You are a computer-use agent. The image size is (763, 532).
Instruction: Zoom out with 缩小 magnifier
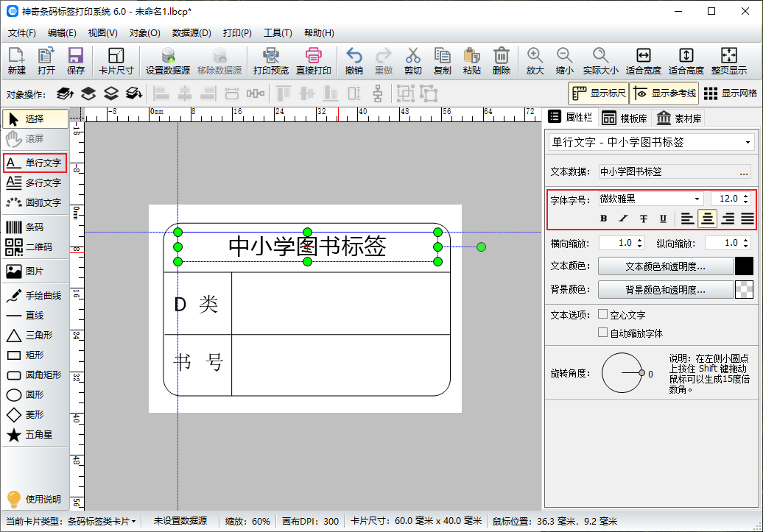564,61
